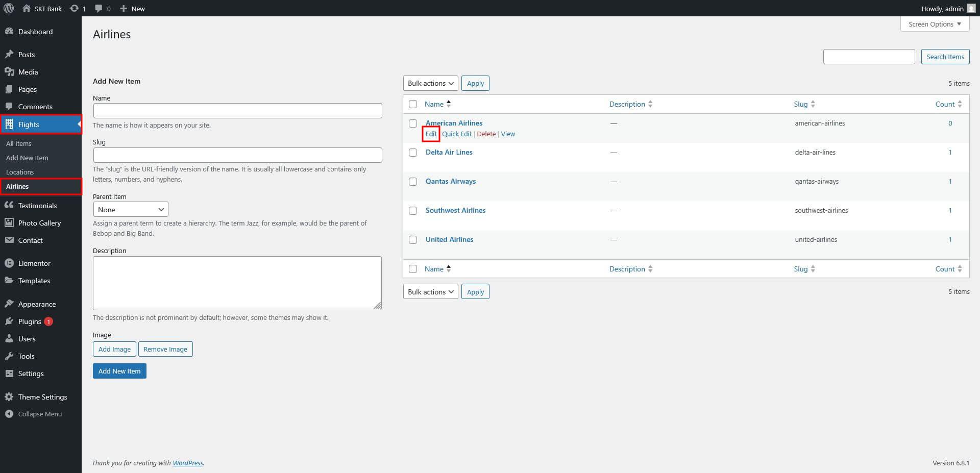Sort by Description in table header
The height and width of the screenshot is (473, 980).
coord(631,104)
